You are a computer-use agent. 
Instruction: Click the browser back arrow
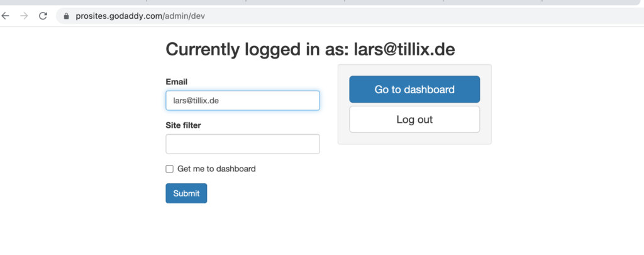(6, 16)
